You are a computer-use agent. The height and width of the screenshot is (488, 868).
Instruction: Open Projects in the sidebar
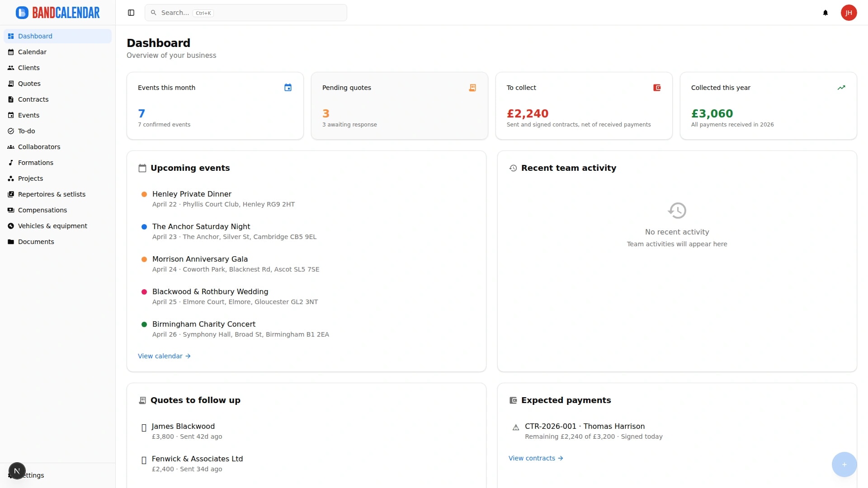click(x=57, y=178)
